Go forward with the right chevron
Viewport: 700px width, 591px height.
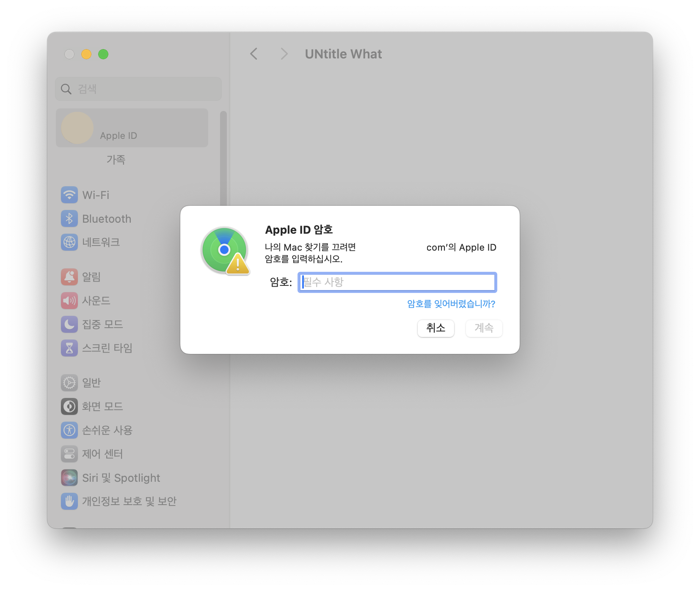pyautogui.click(x=284, y=54)
